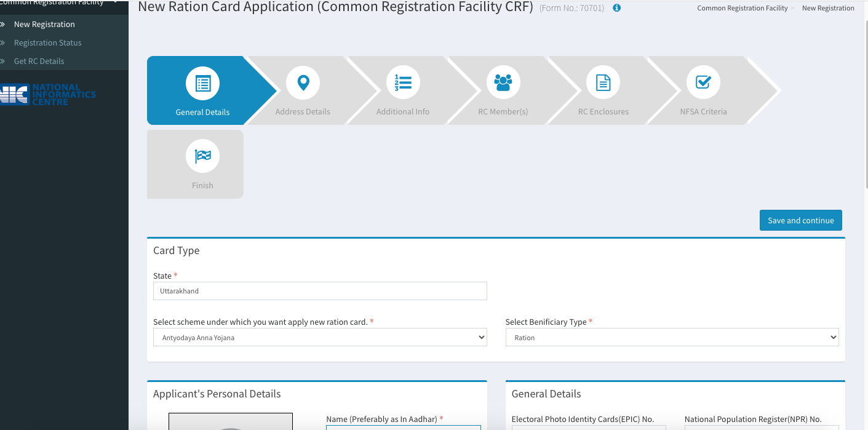Click the info icon beside the form number

click(x=616, y=8)
